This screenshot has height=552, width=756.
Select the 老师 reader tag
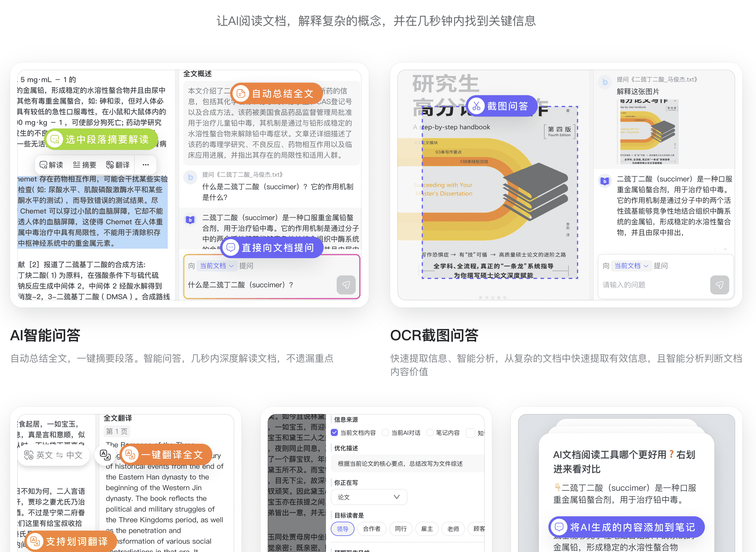tap(453, 529)
